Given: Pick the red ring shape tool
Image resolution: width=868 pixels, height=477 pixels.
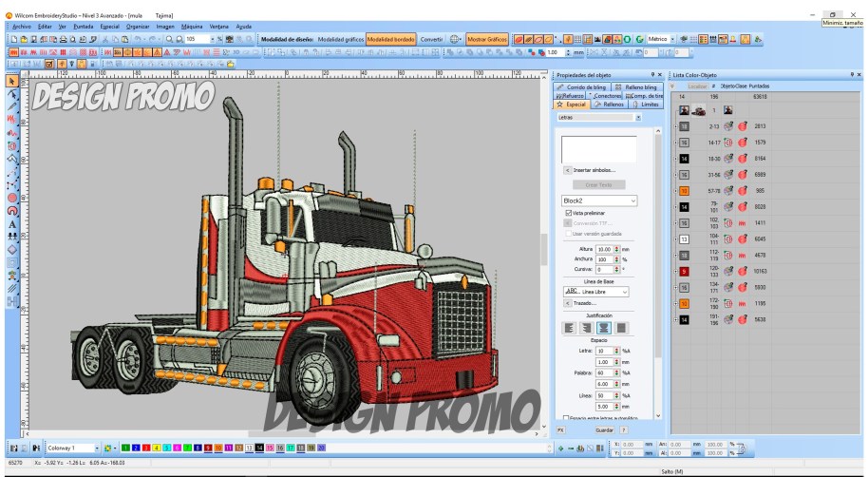Looking at the screenshot, I should (x=12, y=211).
